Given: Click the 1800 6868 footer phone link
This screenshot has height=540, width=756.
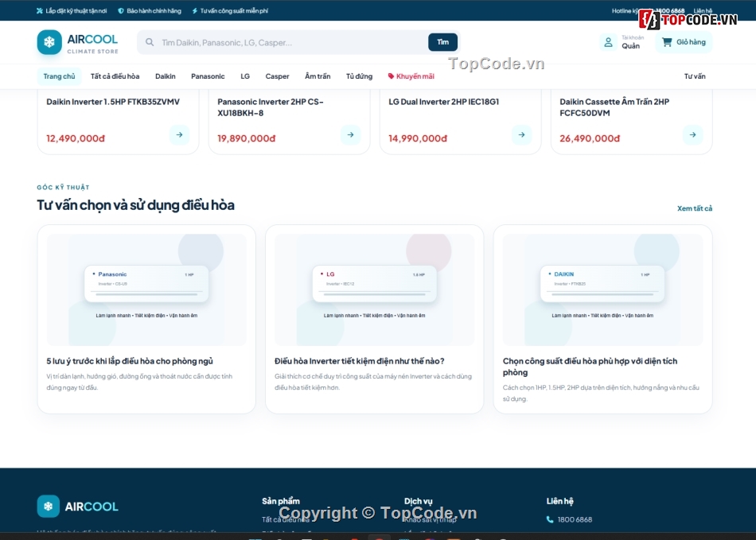Looking at the screenshot, I should tap(575, 519).
